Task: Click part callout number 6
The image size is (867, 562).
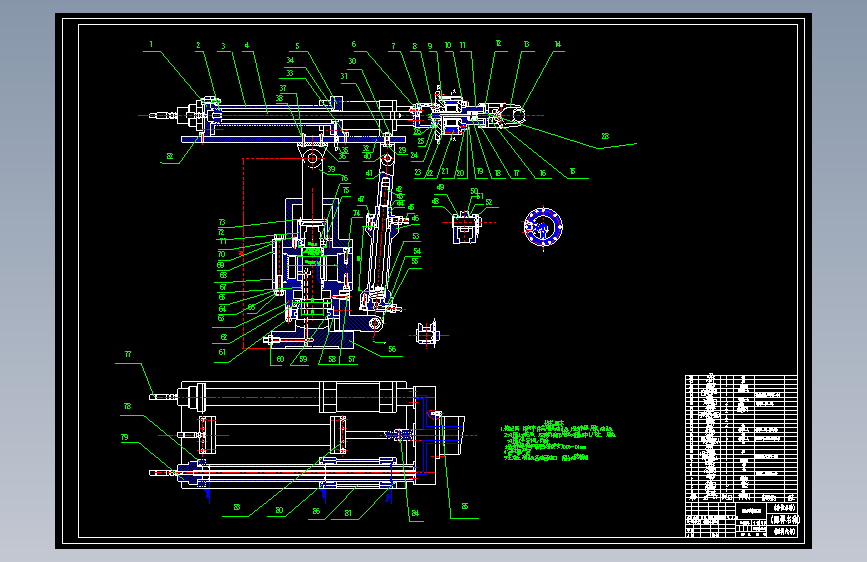Action: click(353, 44)
